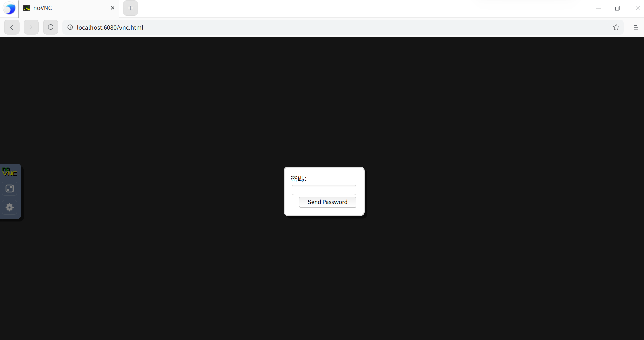This screenshot has height=340, width=644.
Task: Click the browser back navigation arrow
Action: tap(11, 27)
